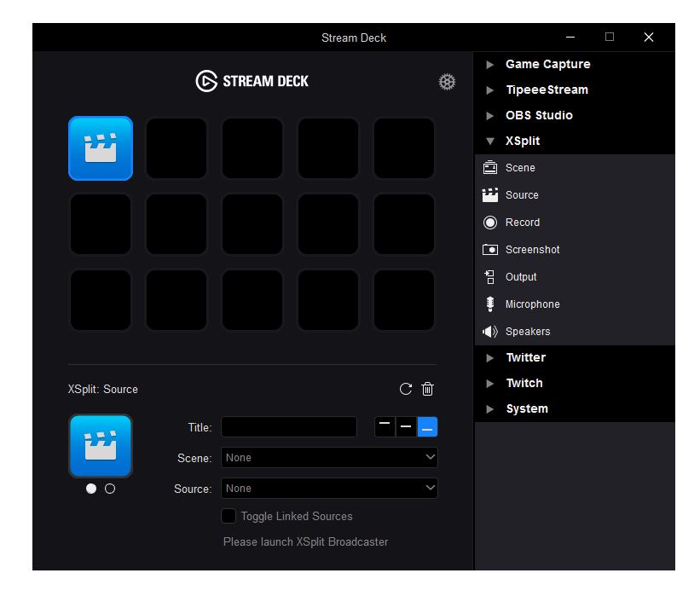Open the Scene dropdown
Image resolution: width=700 pixels, height=602 pixels.
coord(329,457)
